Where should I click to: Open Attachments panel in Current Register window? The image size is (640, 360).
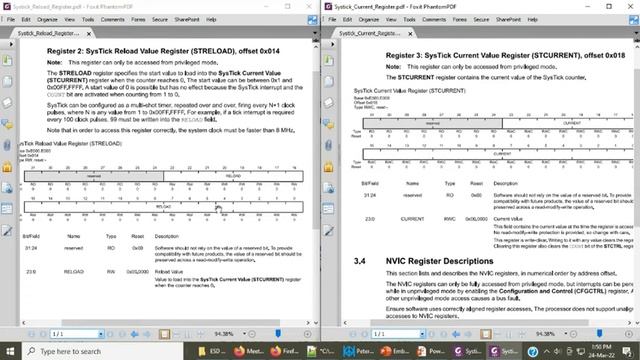329,145
